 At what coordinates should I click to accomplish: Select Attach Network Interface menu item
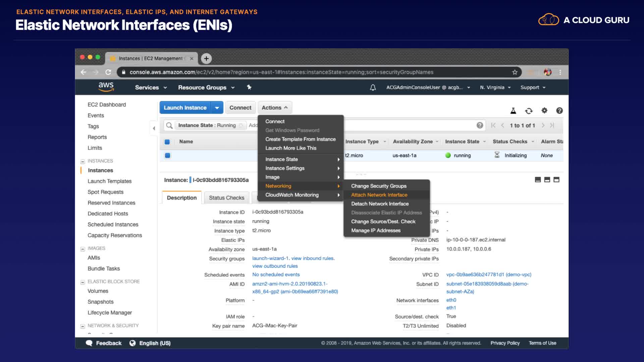(x=379, y=195)
